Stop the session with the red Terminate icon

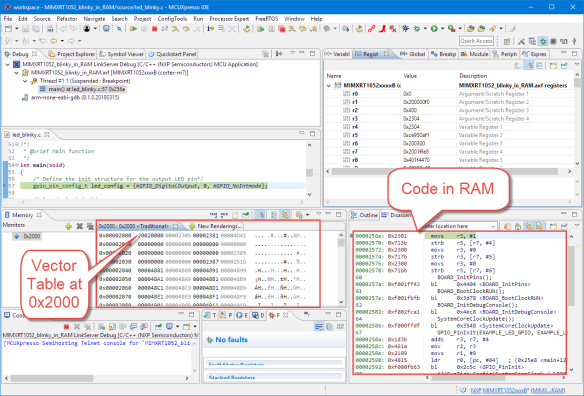click(x=154, y=29)
